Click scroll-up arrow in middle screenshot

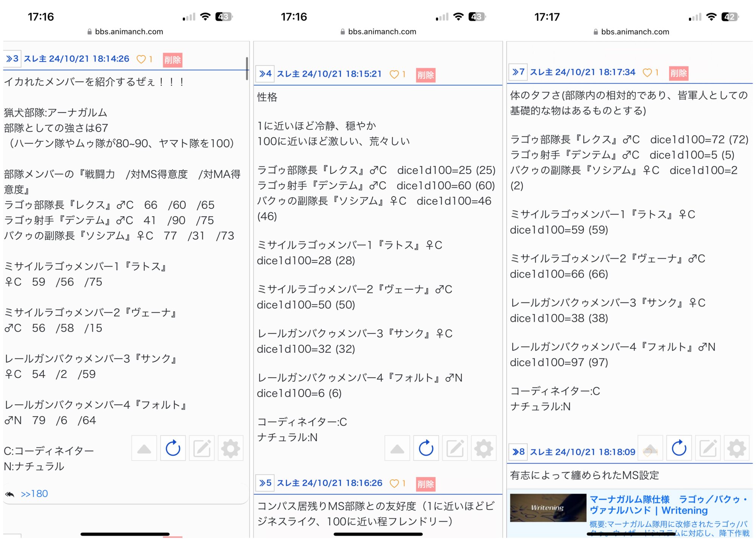click(x=397, y=448)
